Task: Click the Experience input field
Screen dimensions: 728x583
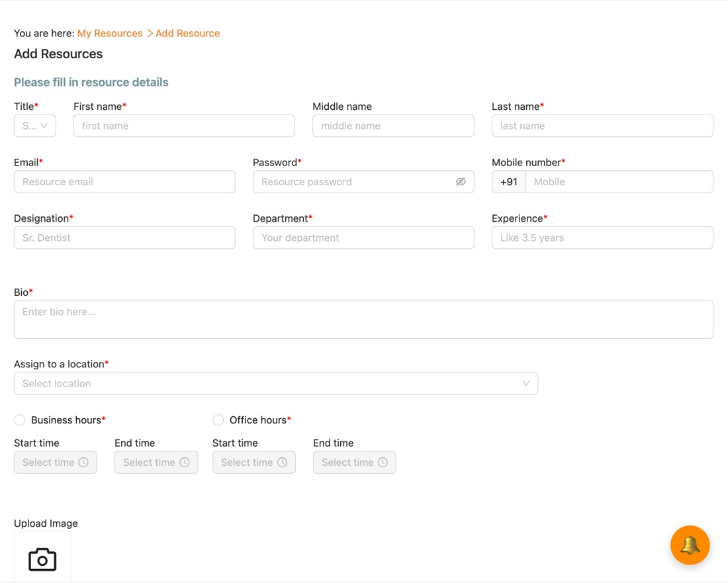Action: point(602,238)
